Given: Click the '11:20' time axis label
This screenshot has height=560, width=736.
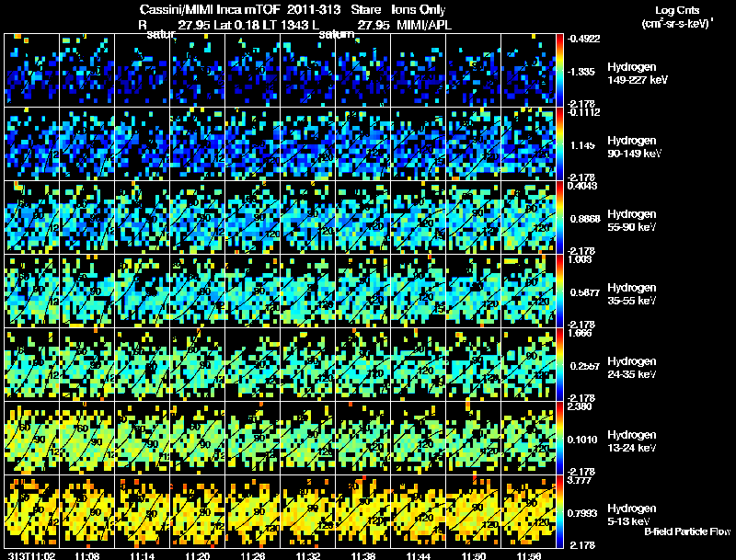Looking at the screenshot, I should click(197, 555).
